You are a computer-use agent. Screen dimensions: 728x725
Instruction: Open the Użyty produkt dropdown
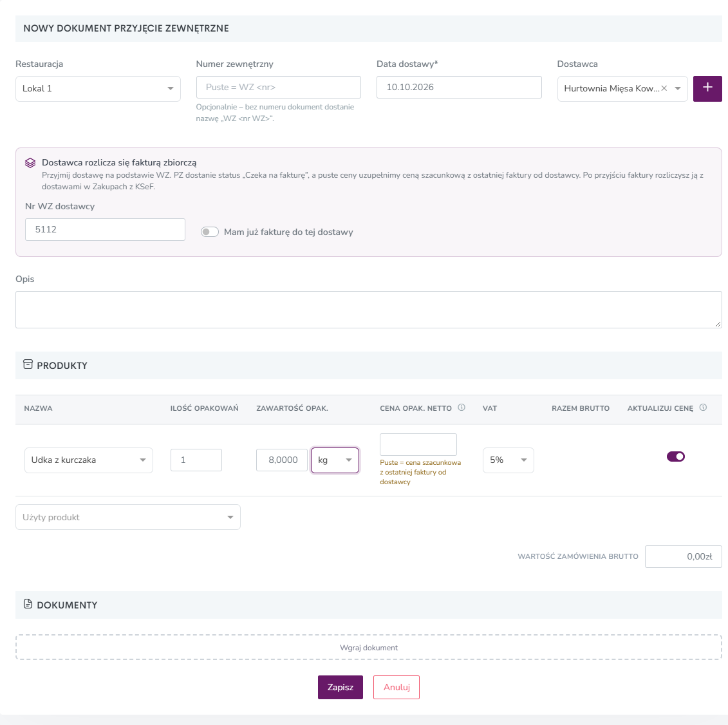128,517
